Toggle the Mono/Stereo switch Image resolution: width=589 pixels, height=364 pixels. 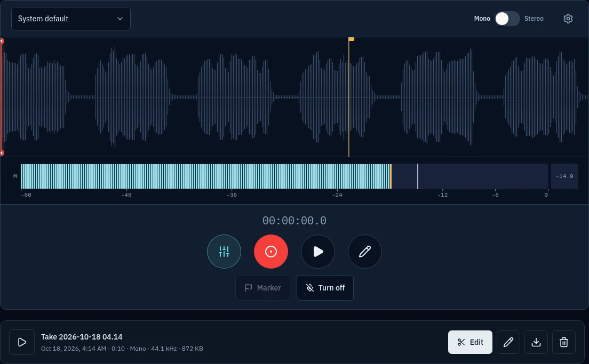[507, 19]
